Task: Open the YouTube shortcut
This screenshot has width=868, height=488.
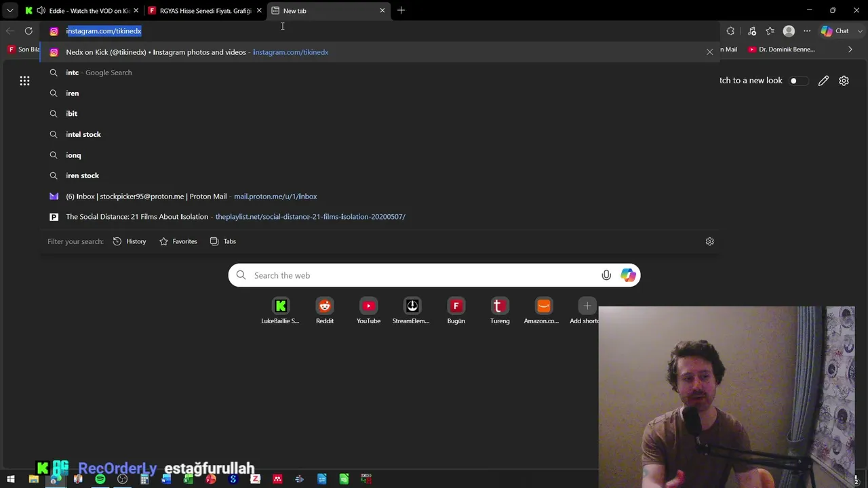Action: [369, 311]
